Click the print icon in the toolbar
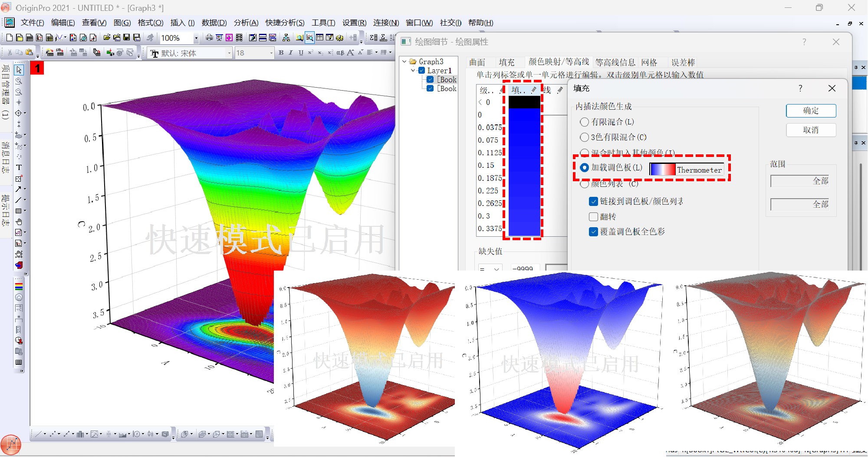 coord(209,38)
